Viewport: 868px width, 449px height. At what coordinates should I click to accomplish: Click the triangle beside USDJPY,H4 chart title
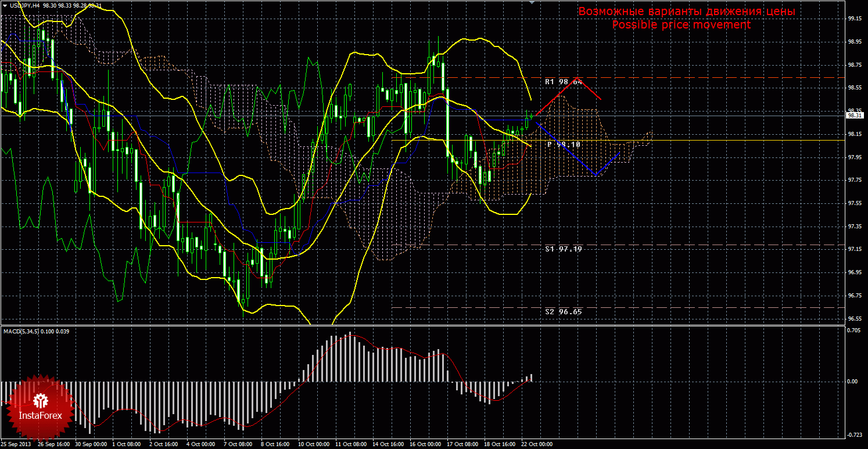point(4,5)
